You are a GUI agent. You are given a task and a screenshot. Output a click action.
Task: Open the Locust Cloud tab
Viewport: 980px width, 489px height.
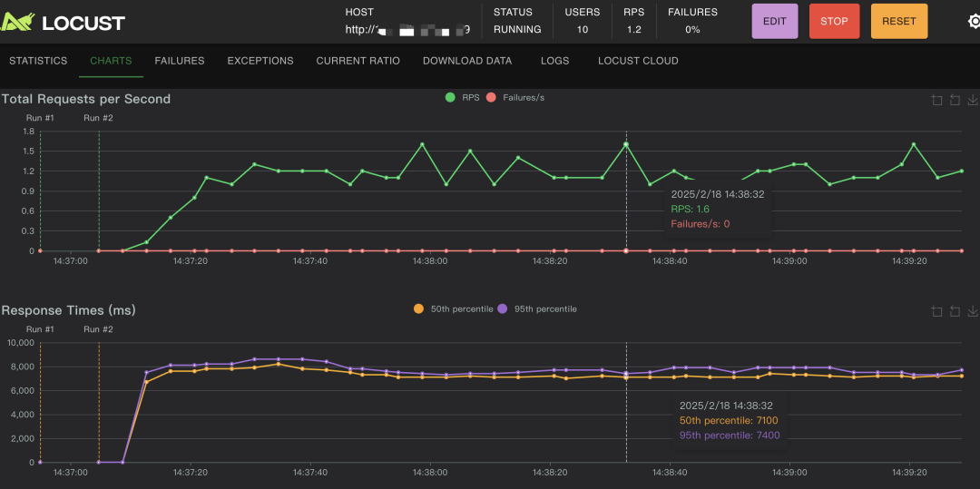click(638, 61)
